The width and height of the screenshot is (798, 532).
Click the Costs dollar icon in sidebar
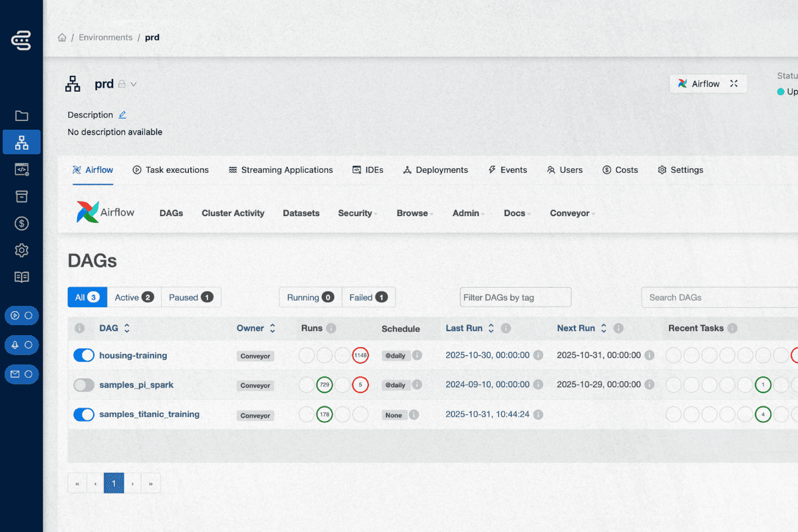coord(21,223)
